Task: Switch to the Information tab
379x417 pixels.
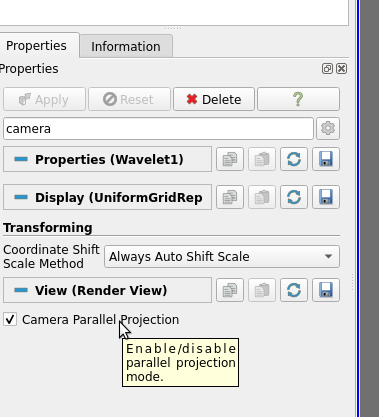Action: [126, 46]
